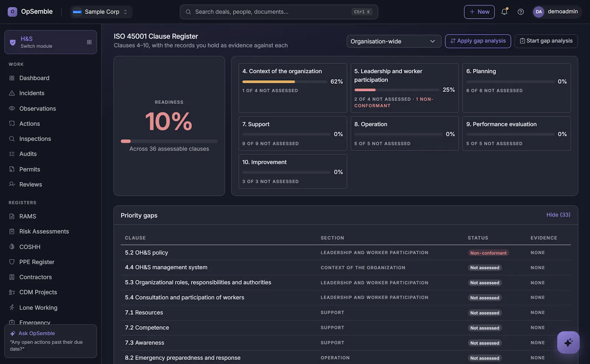Viewport: 590px width, 364px height.
Task: Open the floating sparkle assistant button
Action: (x=568, y=342)
